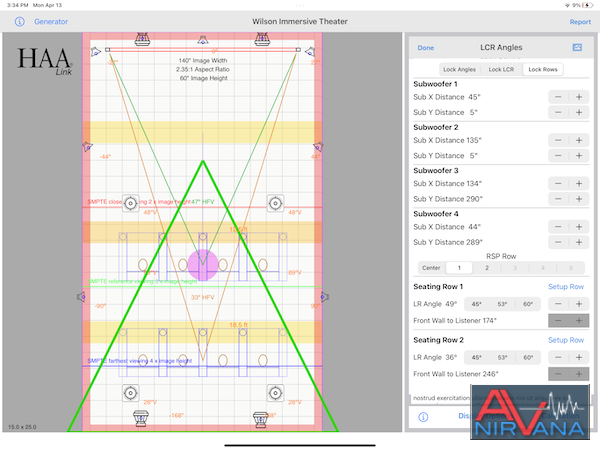Select the front center speaker icon
Screen dimensions: 600x450
pos(203,39)
